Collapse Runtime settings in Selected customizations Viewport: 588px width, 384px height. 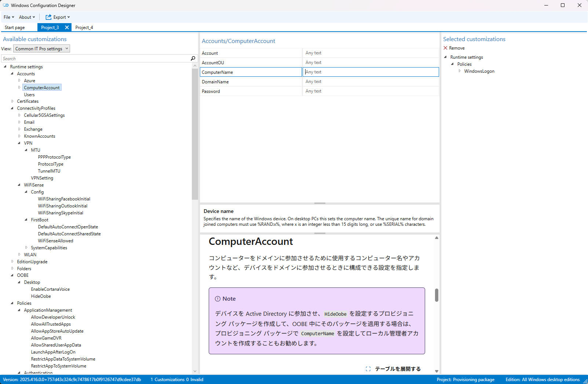(x=445, y=57)
